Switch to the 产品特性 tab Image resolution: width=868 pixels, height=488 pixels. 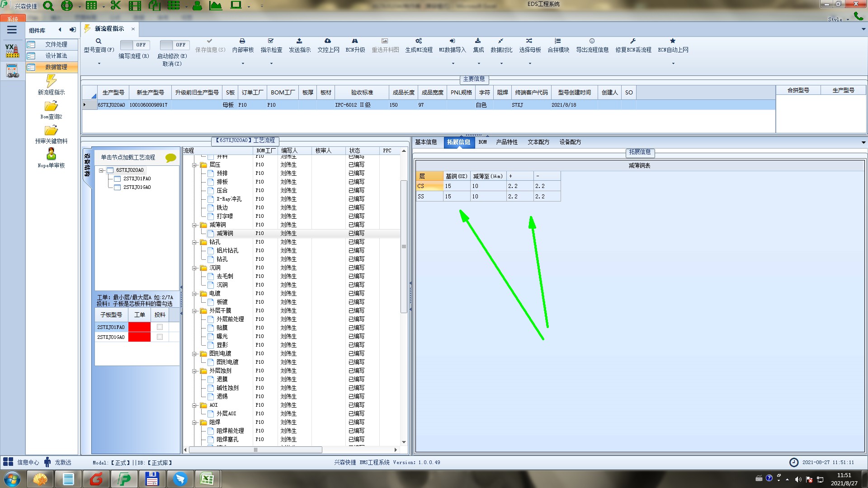[x=506, y=142]
